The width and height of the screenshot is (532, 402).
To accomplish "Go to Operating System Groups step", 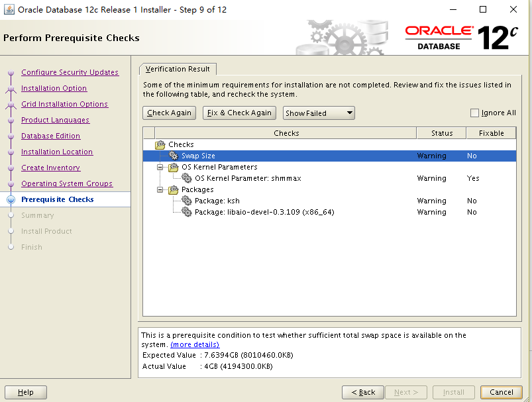I will click(67, 183).
